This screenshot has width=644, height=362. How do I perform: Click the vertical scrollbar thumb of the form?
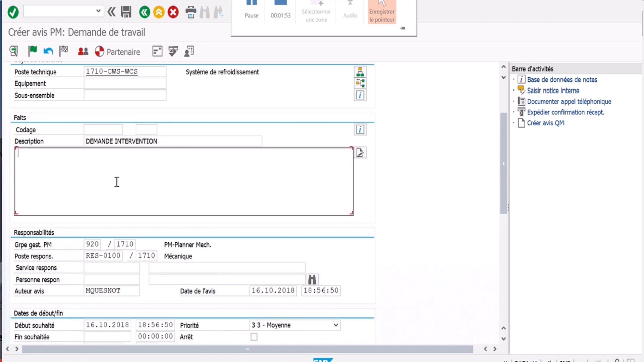point(504,163)
